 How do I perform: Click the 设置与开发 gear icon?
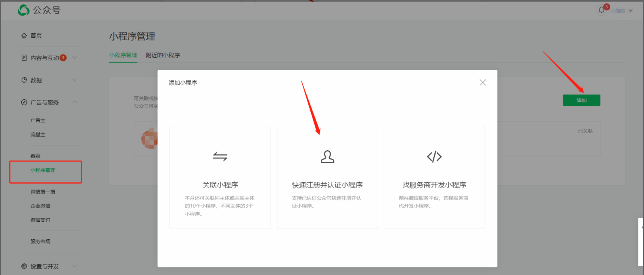(24, 266)
